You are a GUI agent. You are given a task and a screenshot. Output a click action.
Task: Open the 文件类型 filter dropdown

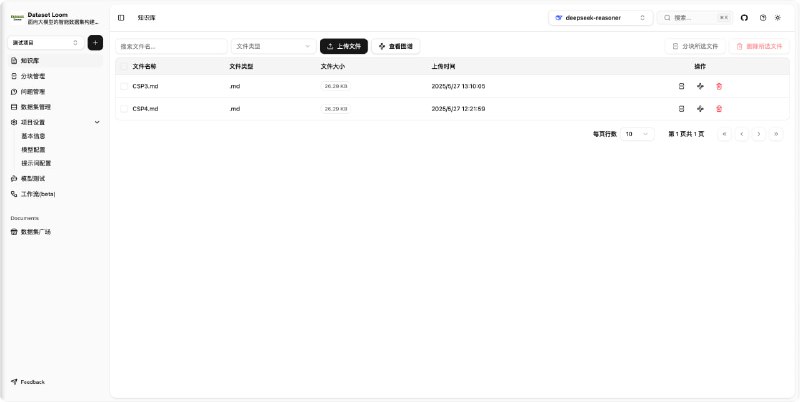(x=273, y=46)
